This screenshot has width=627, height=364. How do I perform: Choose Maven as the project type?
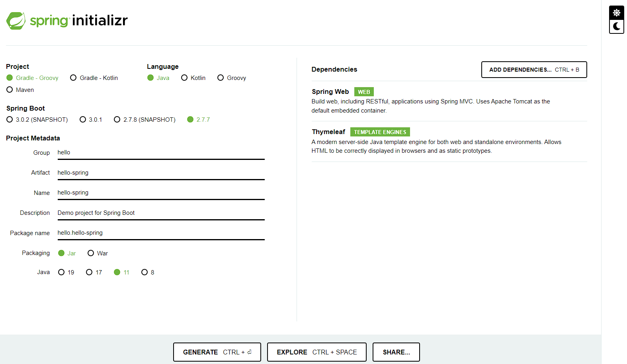[x=20, y=90]
